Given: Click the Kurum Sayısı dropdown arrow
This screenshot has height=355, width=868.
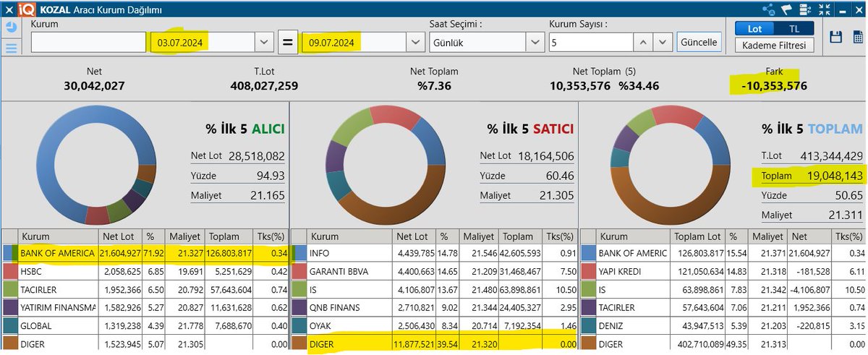Looking at the screenshot, I should pyautogui.click(x=663, y=42).
